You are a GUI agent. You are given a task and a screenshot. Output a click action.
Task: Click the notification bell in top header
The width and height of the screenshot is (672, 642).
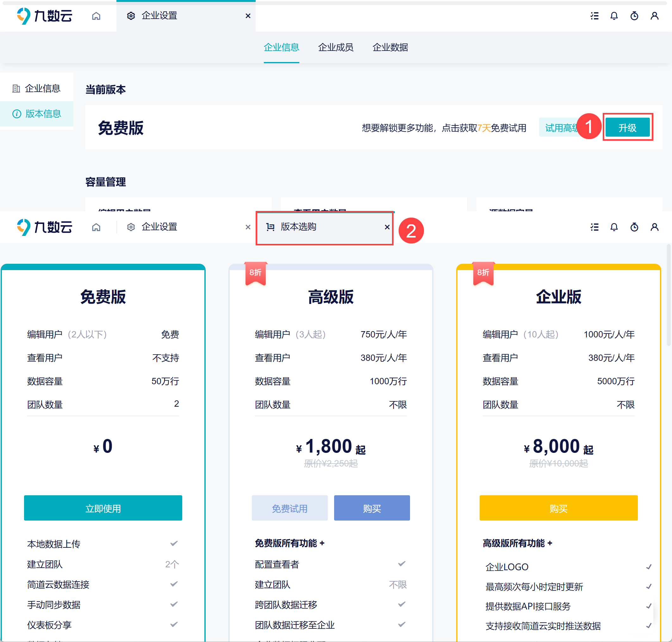coord(614,16)
